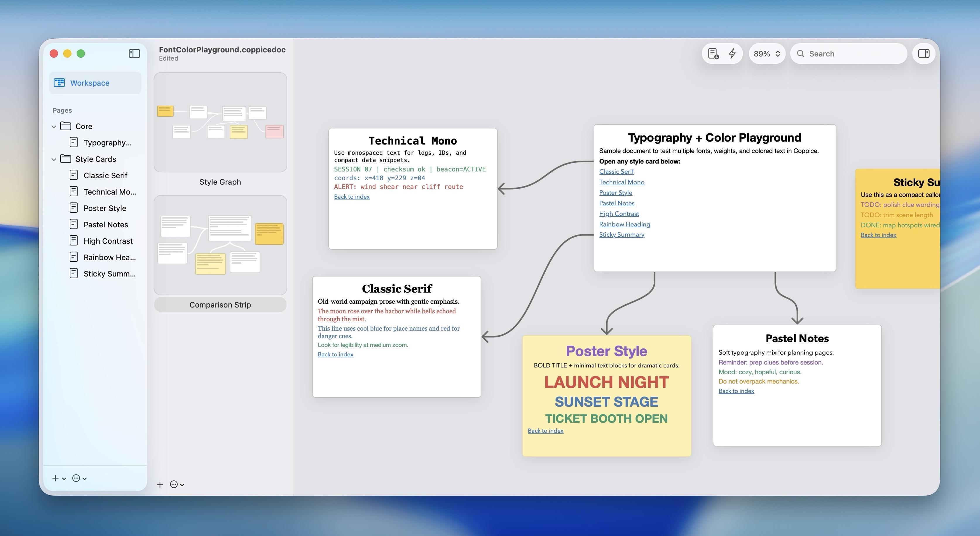The width and height of the screenshot is (980, 536).
Task: Select the Style Graph canvas thumbnail
Action: 220,122
